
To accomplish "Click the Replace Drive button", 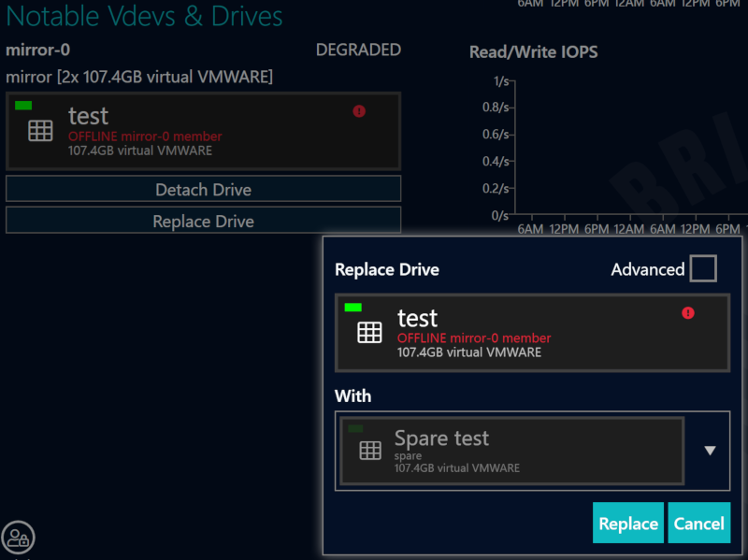I will tap(203, 220).
